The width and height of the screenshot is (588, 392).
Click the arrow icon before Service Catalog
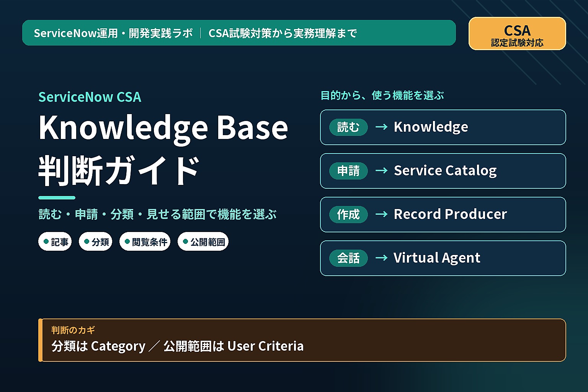381,170
